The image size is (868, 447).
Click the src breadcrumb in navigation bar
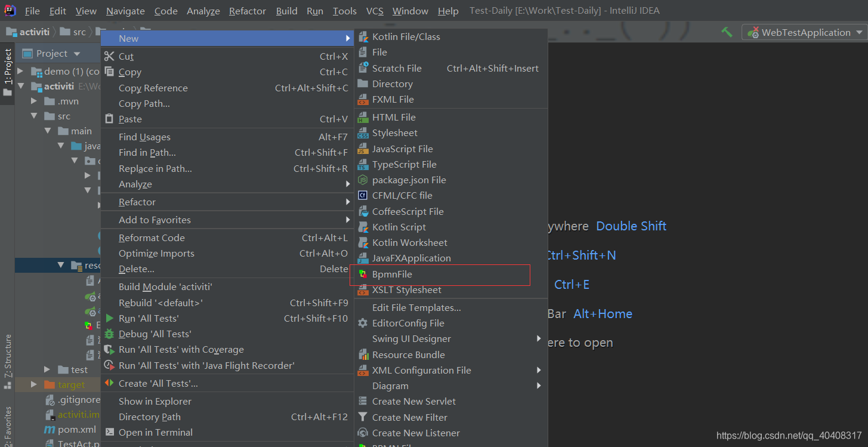coord(73,32)
